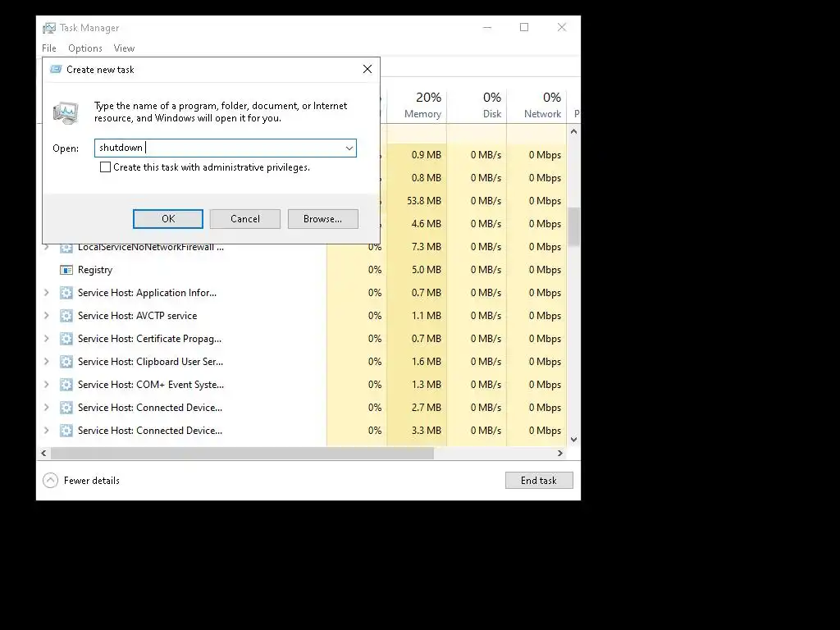Enable Create this task with administrative privileges

[x=106, y=167]
